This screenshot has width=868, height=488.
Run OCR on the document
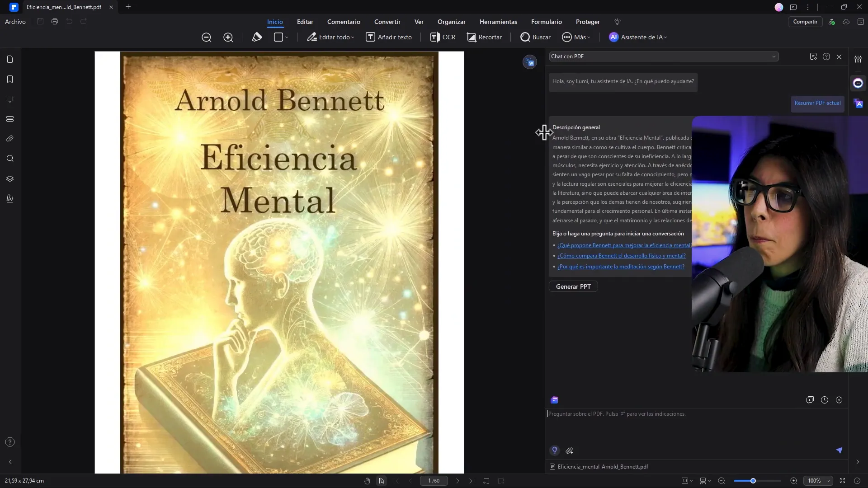[443, 37]
